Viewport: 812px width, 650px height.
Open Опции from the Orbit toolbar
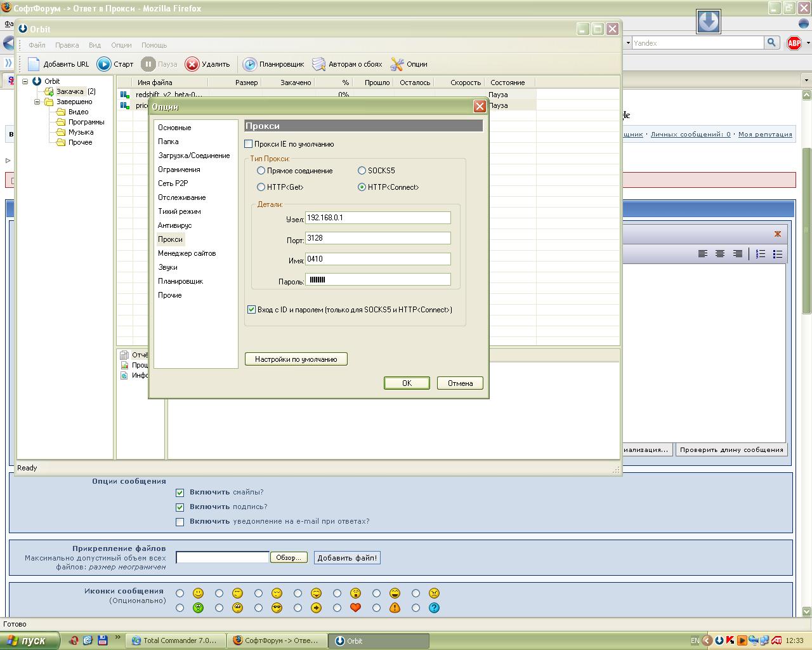click(397, 64)
